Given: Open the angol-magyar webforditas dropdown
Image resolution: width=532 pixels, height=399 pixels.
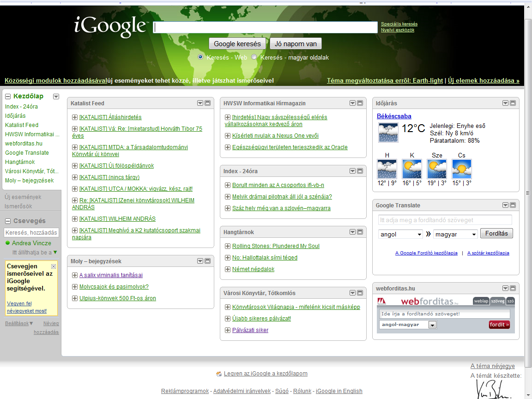Looking at the screenshot, I should coord(408,325).
